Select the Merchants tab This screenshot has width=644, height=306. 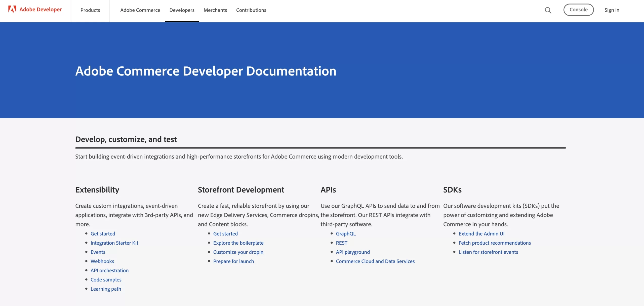click(x=215, y=10)
